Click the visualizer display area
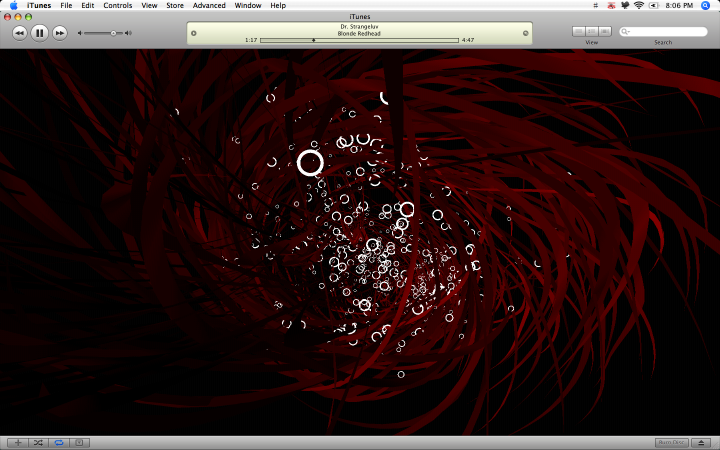Image resolution: width=720 pixels, height=450 pixels. [x=360, y=242]
